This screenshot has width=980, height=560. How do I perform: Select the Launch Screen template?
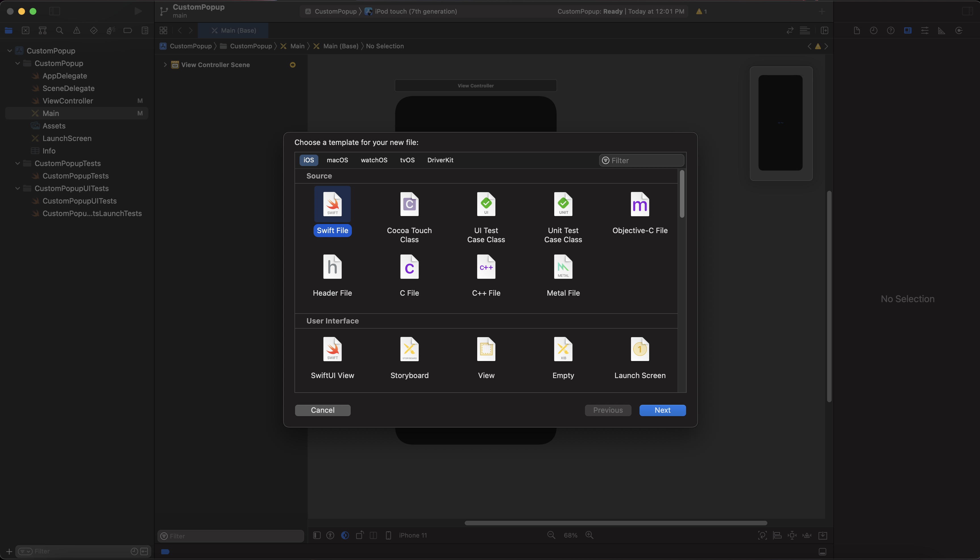(x=640, y=358)
